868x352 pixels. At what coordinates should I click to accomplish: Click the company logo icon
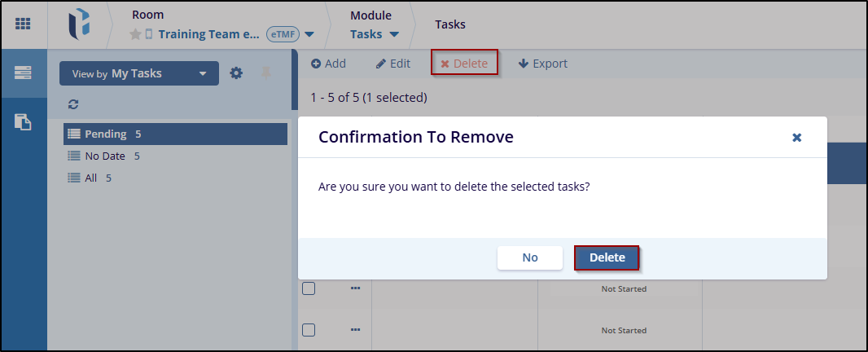(x=79, y=24)
